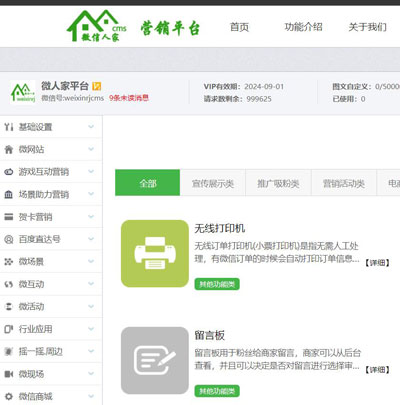400x405 pixels.
Task: Select the 微网站 sidebar label
Action: coord(31,149)
